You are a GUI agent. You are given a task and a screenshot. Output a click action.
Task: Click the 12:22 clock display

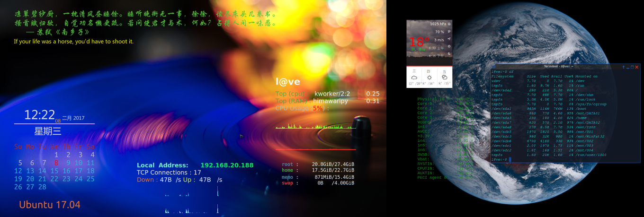click(x=40, y=115)
